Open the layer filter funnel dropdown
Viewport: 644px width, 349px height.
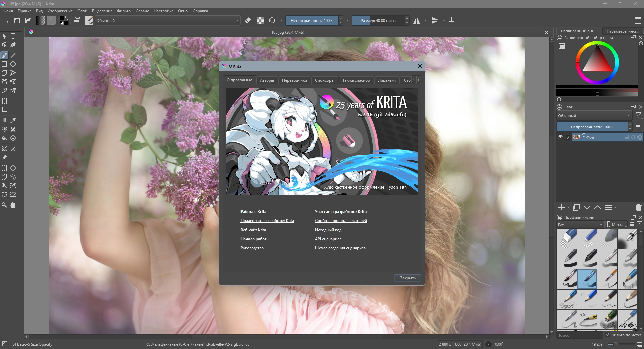point(639,116)
